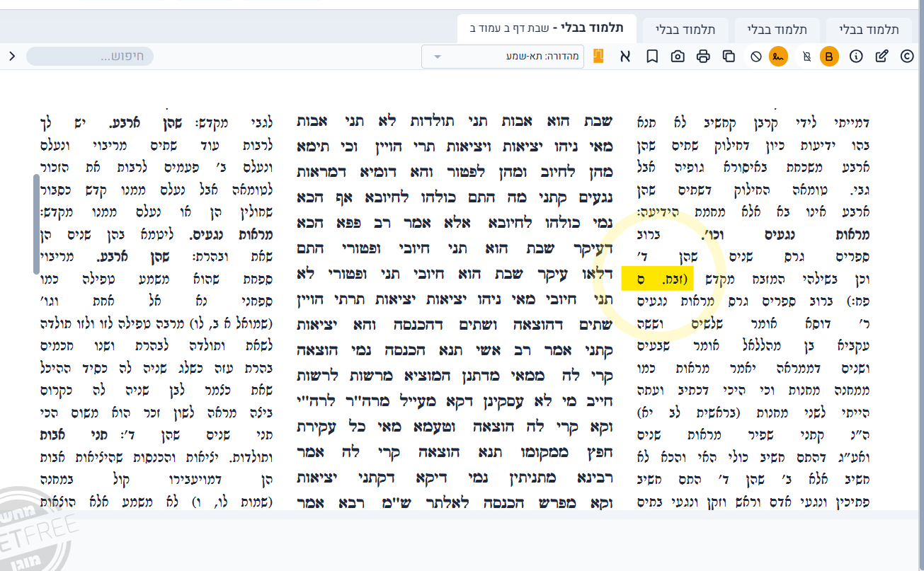The width and height of the screenshot is (924, 571).
Task: Click the dropdown arrow in edition selector
Action: click(437, 57)
